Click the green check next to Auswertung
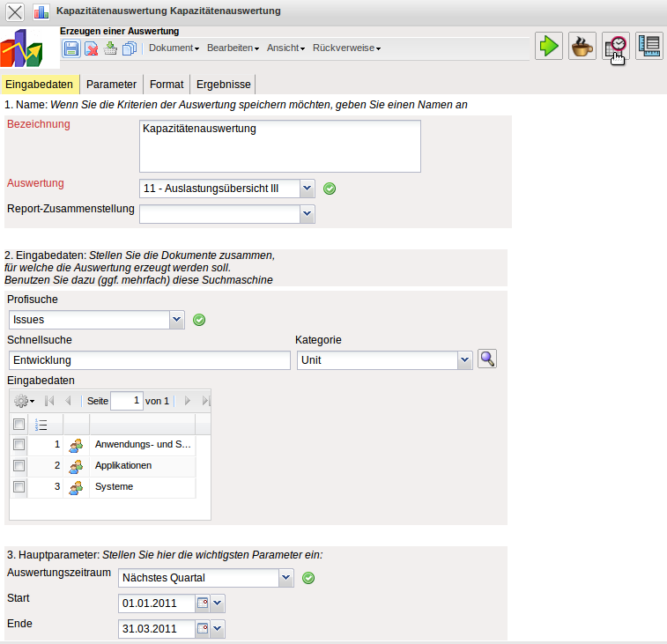This screenshot has height=644, width=667. (330, 189)
